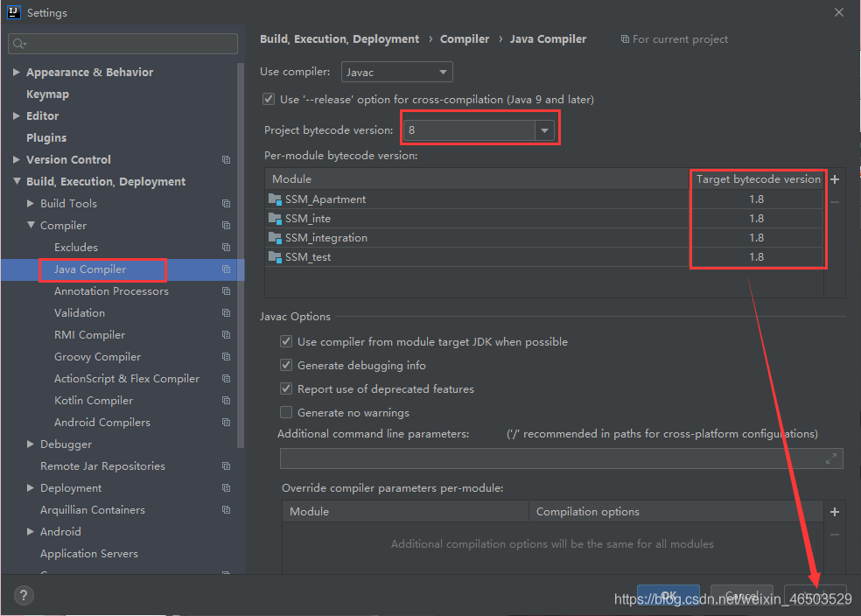Click the project-level icon next to Validation

tap(226, 313)
